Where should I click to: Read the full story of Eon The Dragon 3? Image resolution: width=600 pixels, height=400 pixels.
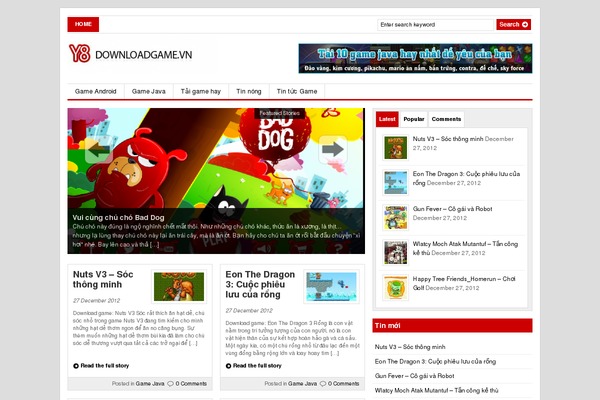coord(257,366)
